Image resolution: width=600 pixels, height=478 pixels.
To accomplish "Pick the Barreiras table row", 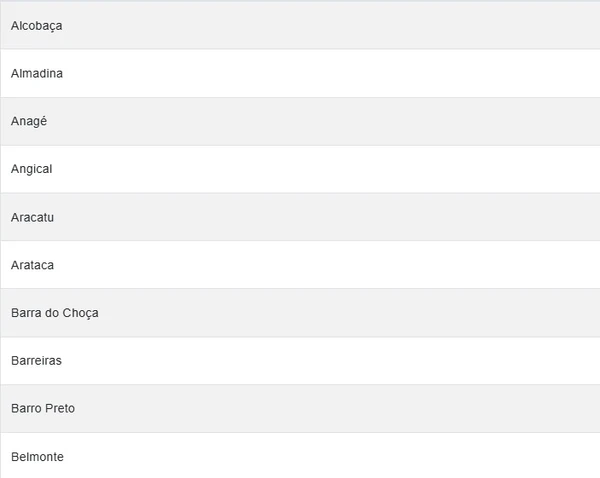I will 300,360.
